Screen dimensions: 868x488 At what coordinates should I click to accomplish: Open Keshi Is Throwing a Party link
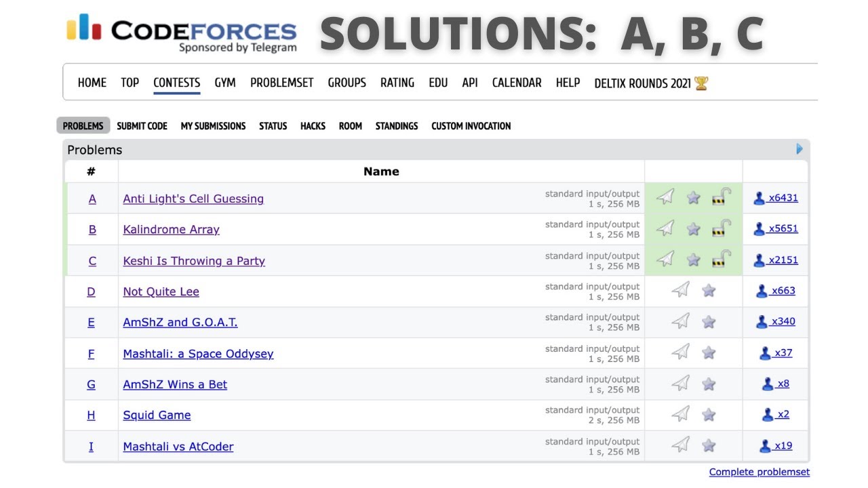tap(194, 260)
